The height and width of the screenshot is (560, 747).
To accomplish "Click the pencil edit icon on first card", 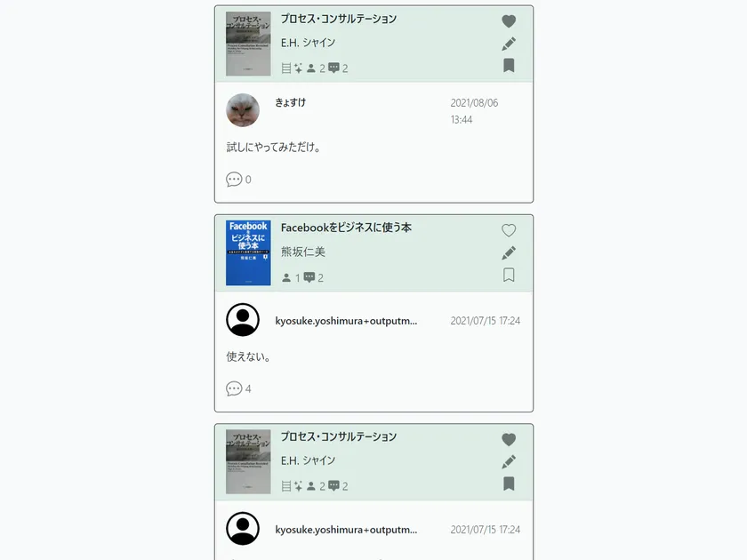I will click(509, 44).
